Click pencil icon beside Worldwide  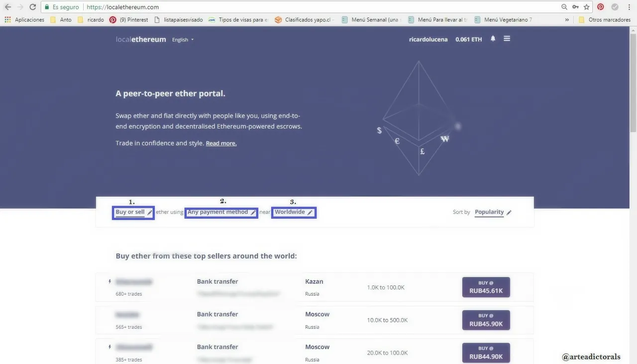310,213
